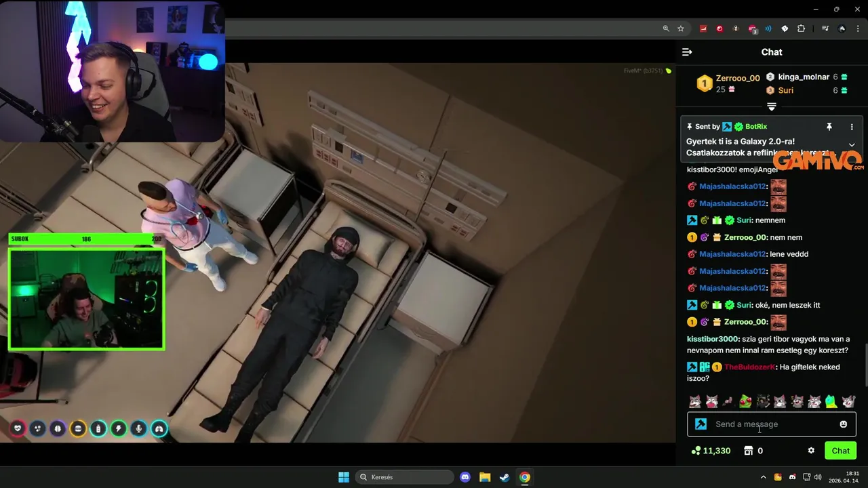The height and width of the screenshot is (488, 868).
Task: Switch to Chrome in the taskbar
Action: 525,477
